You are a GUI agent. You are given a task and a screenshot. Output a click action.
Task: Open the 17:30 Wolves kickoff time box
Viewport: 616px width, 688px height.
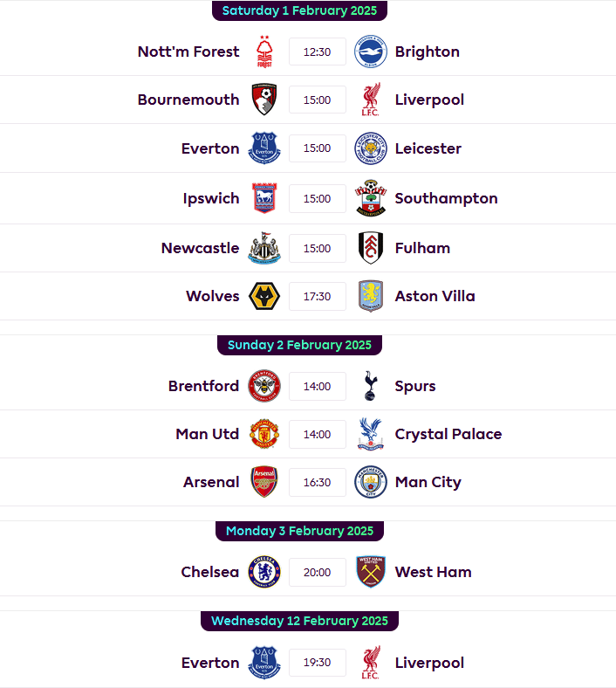[318, 297]
